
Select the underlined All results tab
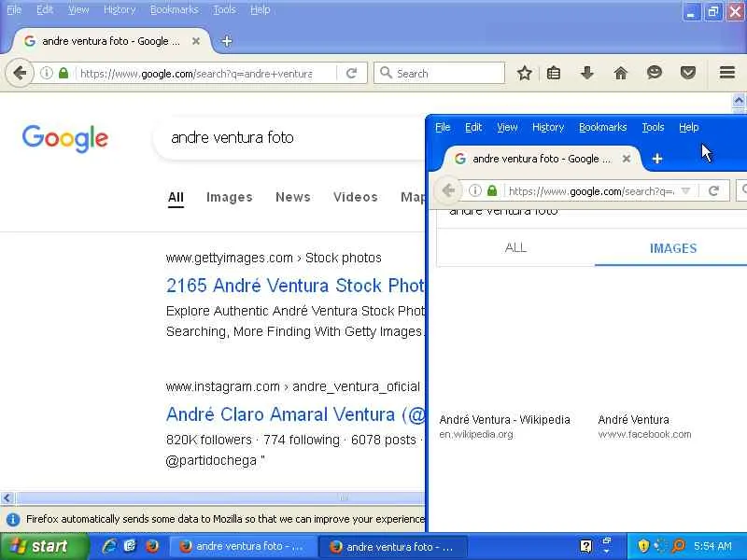[176, 197]
